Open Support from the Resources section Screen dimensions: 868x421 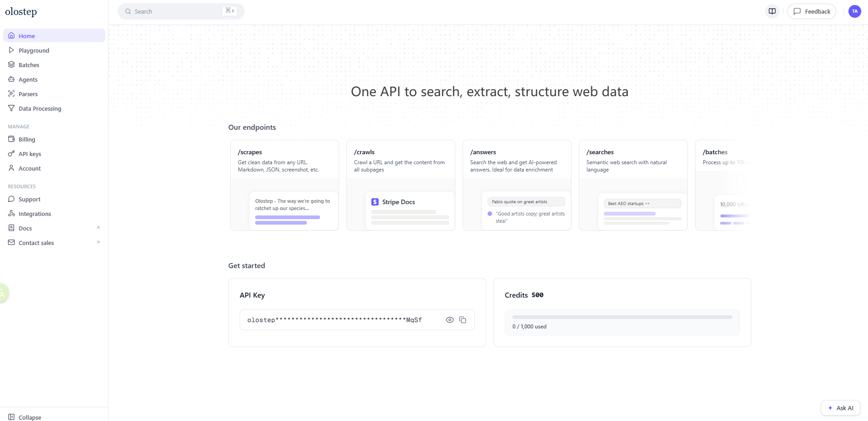[29, 199]
